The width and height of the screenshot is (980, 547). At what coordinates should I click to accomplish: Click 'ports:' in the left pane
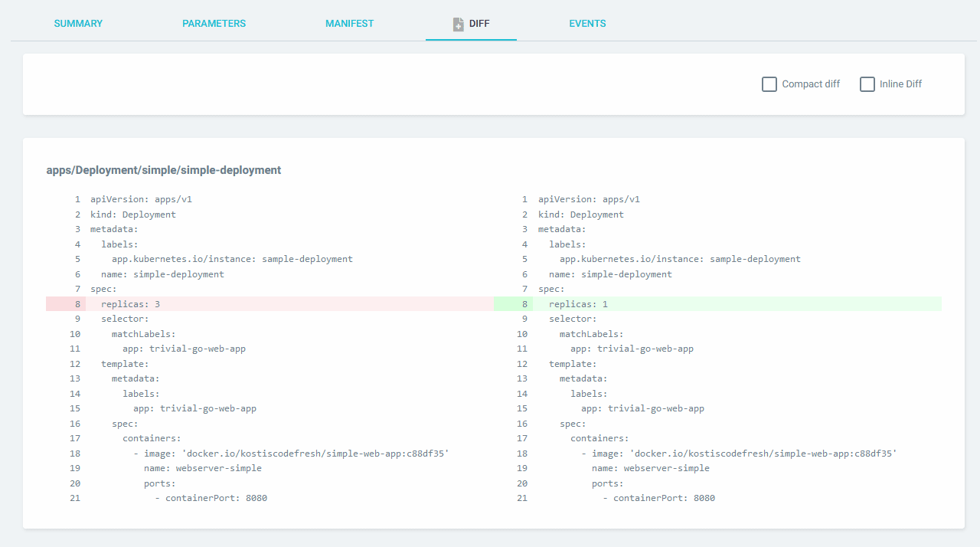pos(160,483)
